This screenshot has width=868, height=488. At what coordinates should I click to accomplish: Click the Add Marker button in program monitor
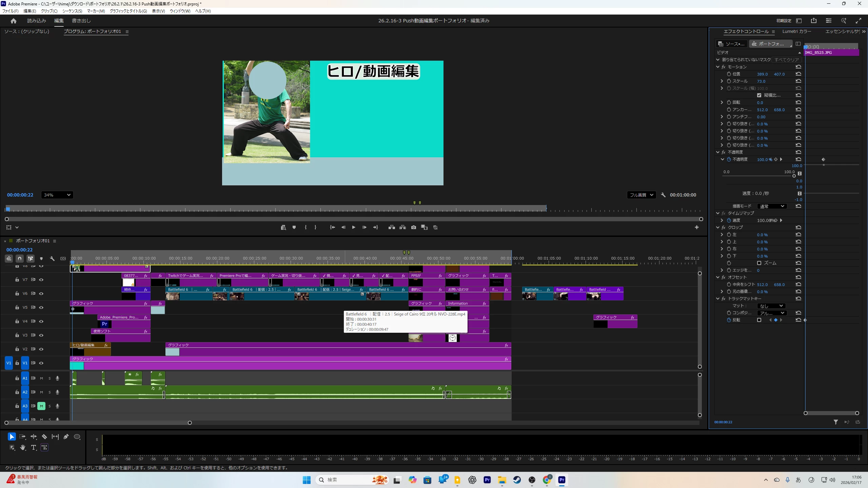tap(294, 227)
